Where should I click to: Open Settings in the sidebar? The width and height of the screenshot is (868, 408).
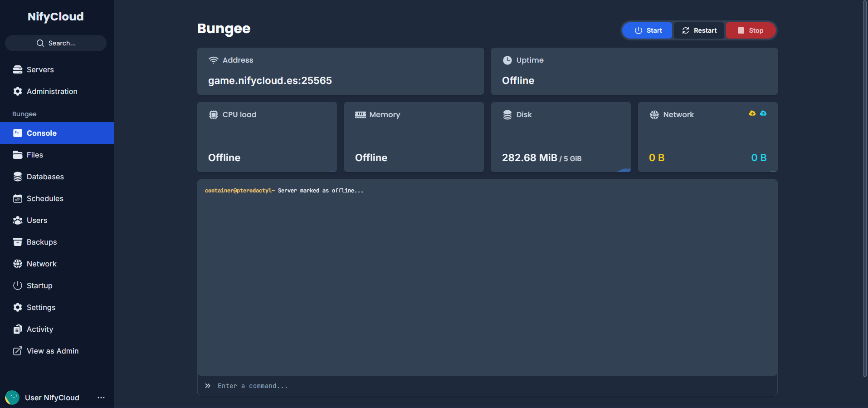tap(57, 307)
